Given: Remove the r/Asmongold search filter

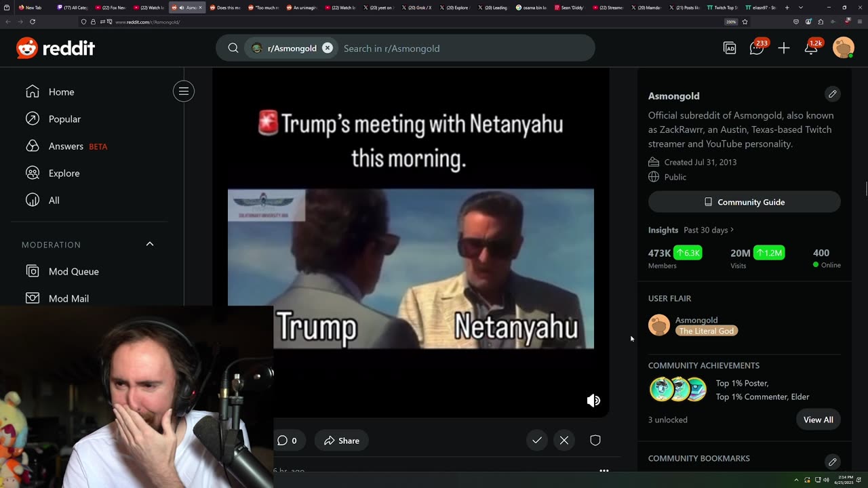Looking at the screenshot, I should 328,48.
